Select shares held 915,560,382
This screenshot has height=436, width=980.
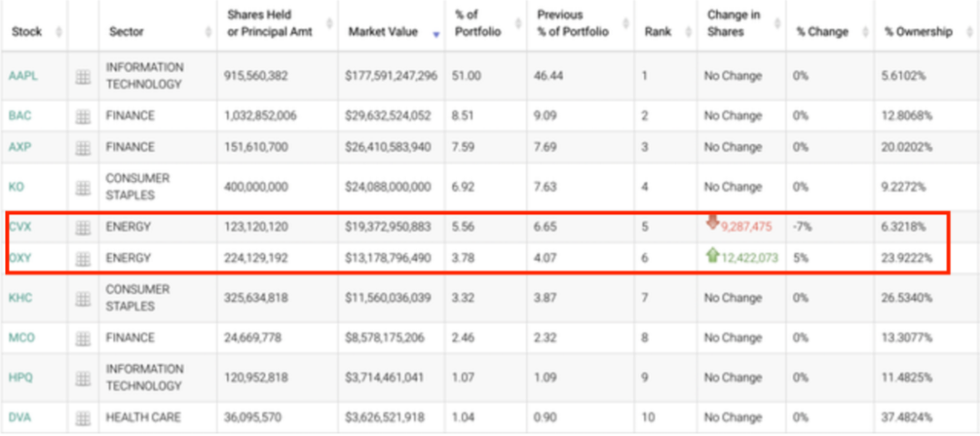coord(256,76)
